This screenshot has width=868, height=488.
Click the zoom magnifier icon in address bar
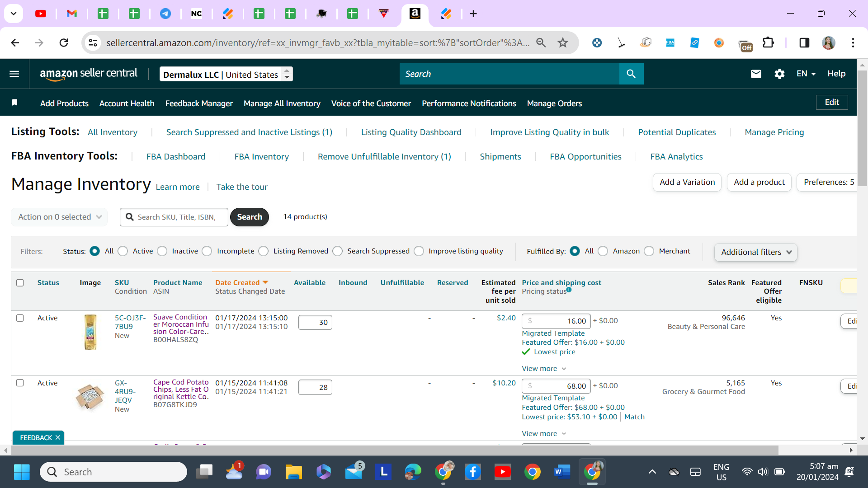pos(541,42)
